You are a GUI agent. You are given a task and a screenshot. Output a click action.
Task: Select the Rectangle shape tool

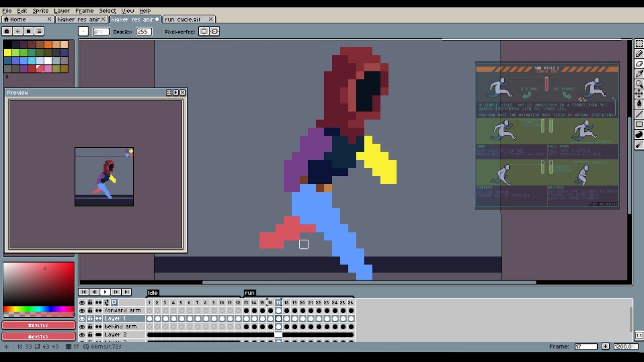pyautogui.click(x=639, y=124)
